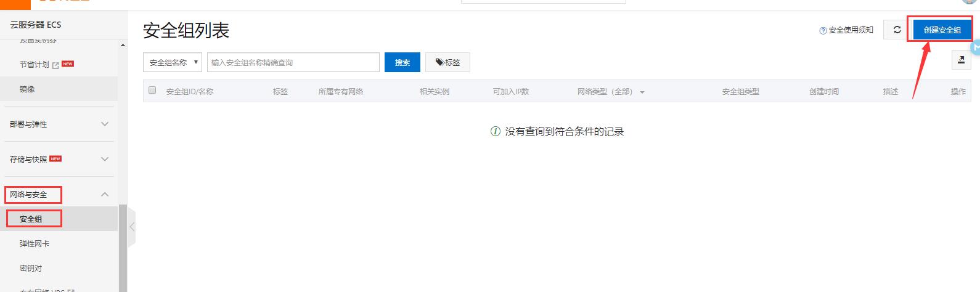Screen dimensions: 980x292
Task: Click the 创建时间 column header
Action: click(x=824, y=92)
